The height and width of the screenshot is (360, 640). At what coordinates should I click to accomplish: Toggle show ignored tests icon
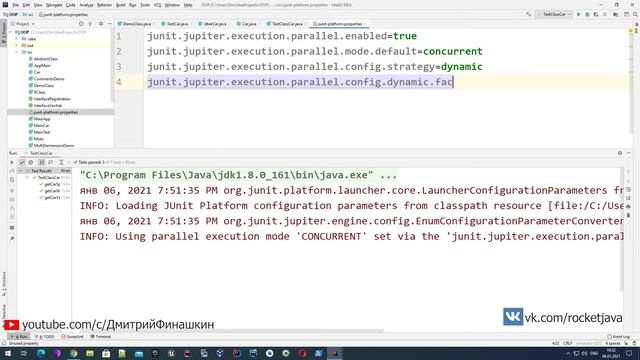pos(31,162)
